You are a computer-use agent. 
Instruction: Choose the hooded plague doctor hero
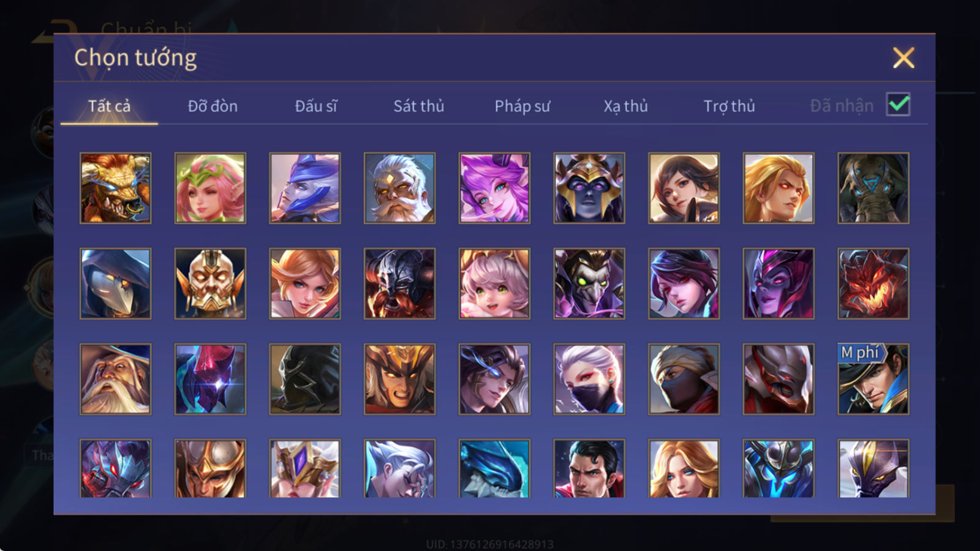point(116,283)
